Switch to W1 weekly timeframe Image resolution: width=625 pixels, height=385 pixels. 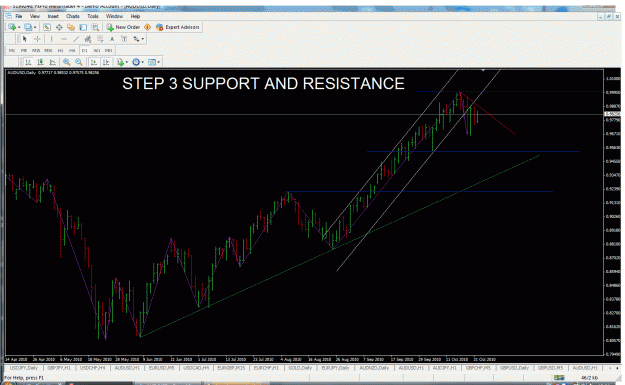(97, 51)
